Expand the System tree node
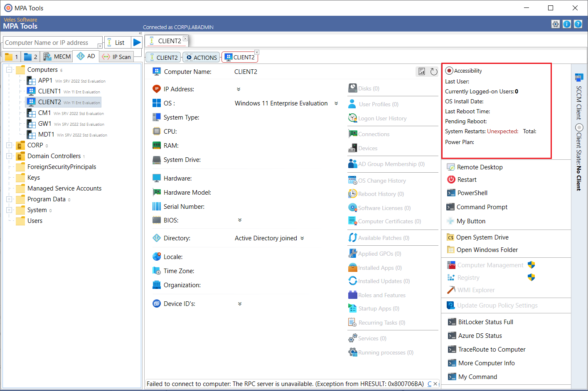 click(x=9, y=210)
